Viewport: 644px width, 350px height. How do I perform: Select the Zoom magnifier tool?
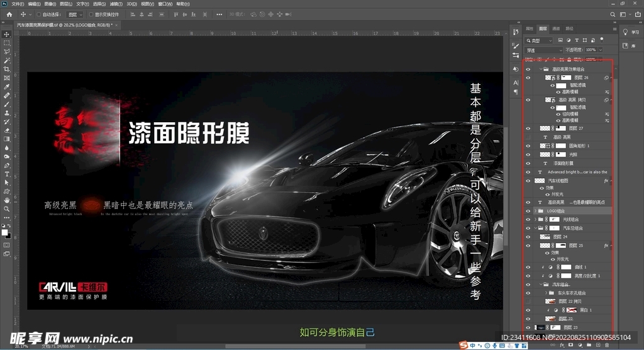7,208
